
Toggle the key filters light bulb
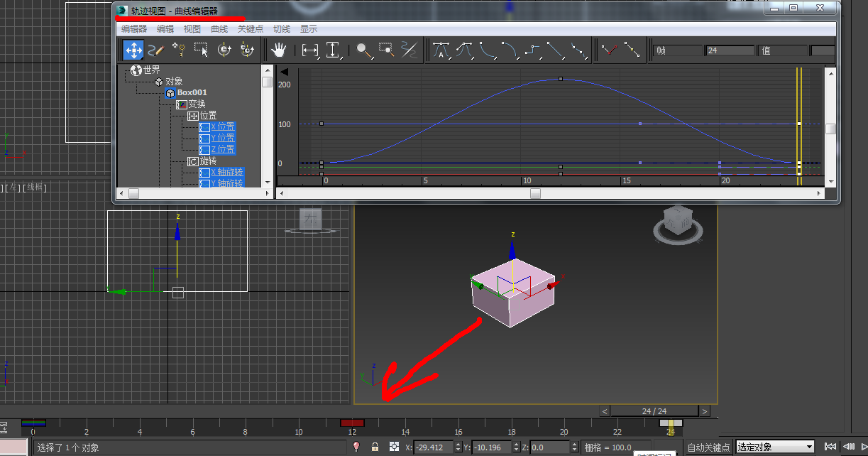pyautogui.click(x=356, y=447)
